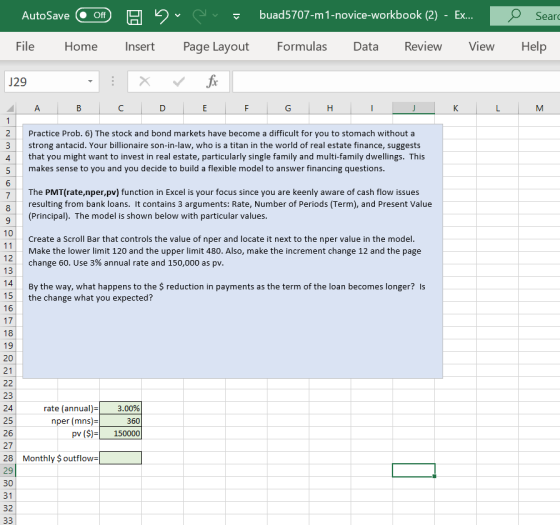560x525 pixels.
Task: Select row 1 header
Action: tap(8, 121)
